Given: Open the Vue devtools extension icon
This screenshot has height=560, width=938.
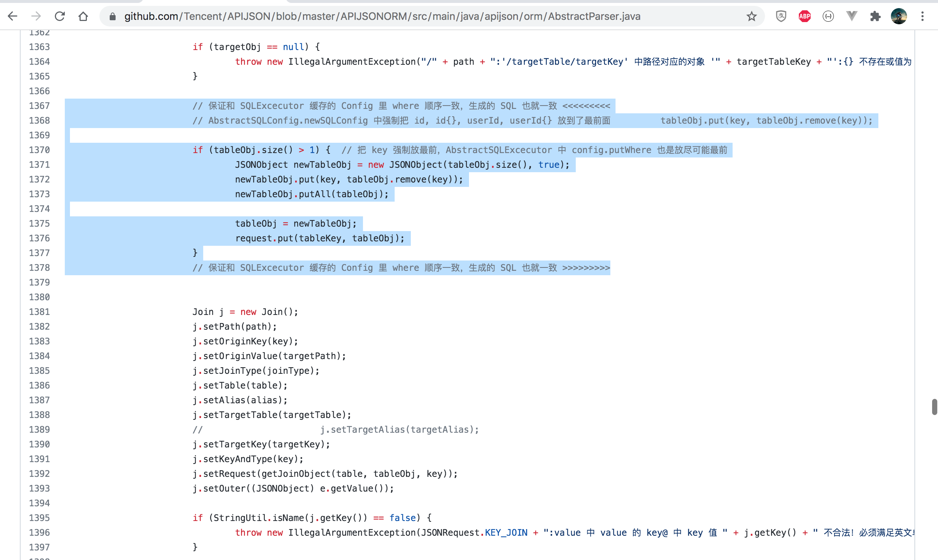Looking at the screenshot, I should coord(851,16).
